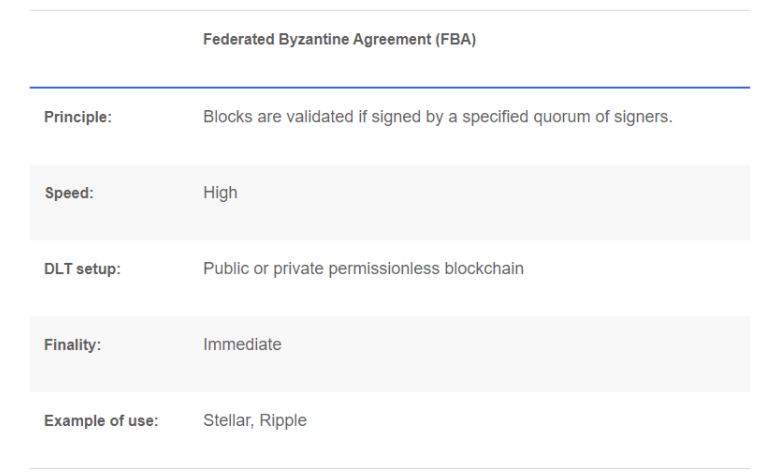Select the DLT setup row label
Image resolution: width=769 pixels, height=472 pixels.
[82, 270]
